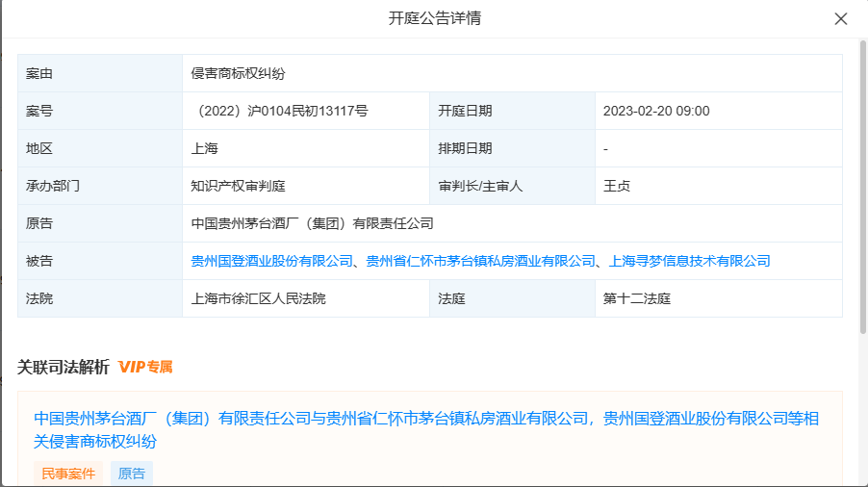Close the 开庭公告详情 dialog

[x=840, y=19]
